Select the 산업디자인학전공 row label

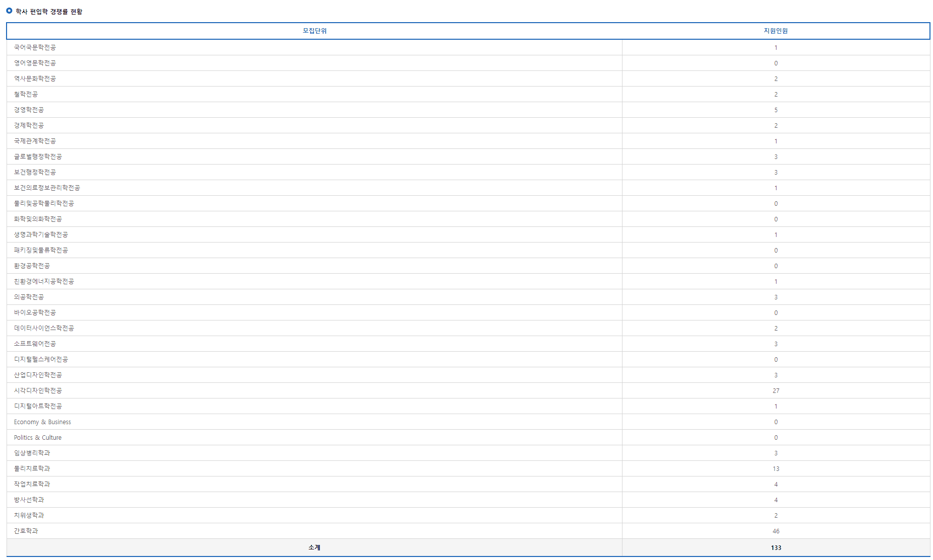tap(38, 375)
